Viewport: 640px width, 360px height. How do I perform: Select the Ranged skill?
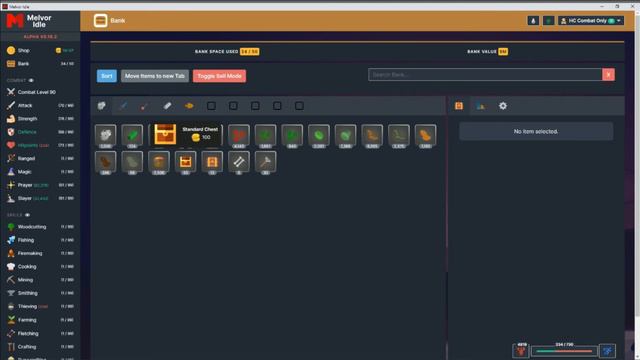coord(40,158)
